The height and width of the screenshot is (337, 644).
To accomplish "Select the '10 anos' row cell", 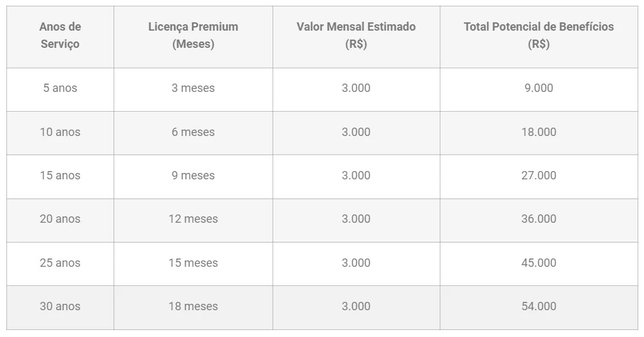I will (60, 132).
